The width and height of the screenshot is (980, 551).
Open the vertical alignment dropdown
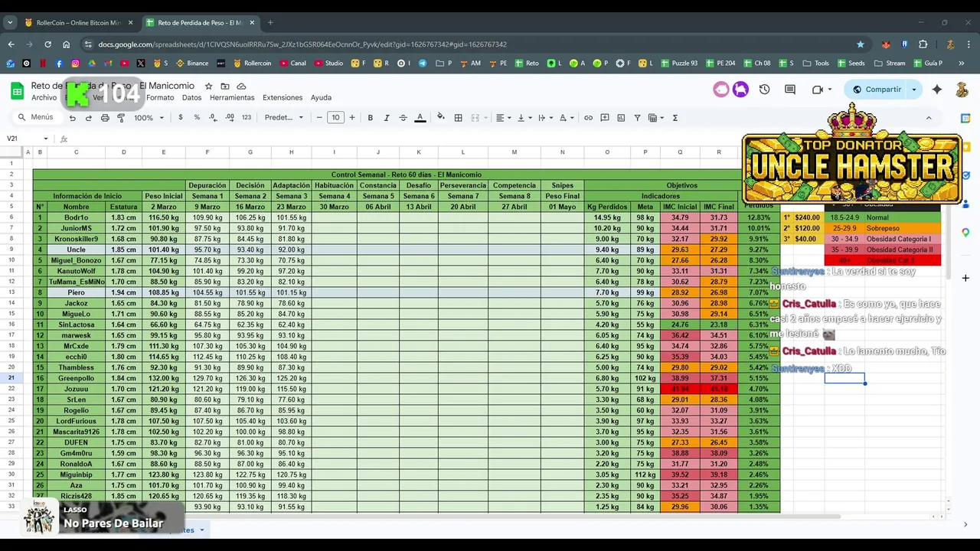pos(524,118)
